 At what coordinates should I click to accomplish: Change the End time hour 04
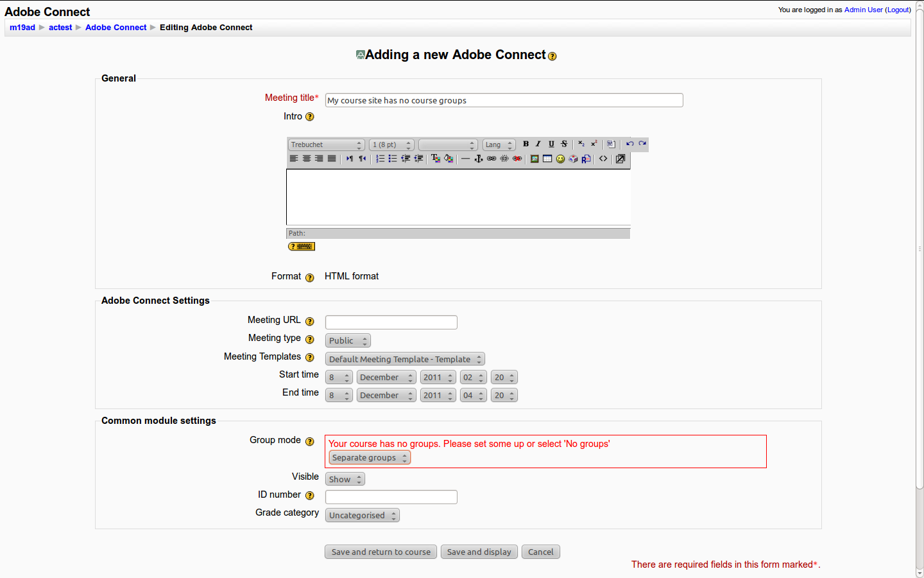point(474,395)
